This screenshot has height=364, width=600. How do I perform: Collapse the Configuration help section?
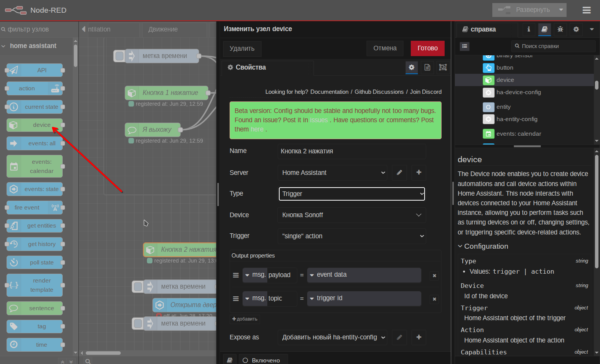(483, 246)
